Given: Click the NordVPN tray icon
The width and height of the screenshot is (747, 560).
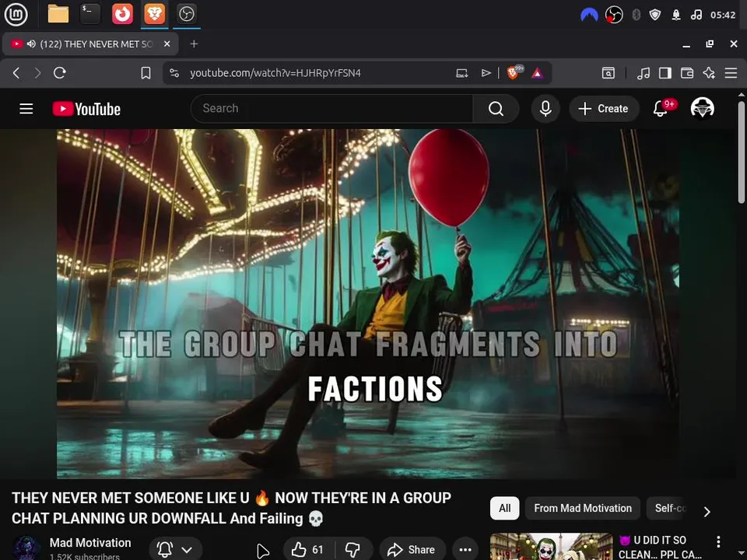Looking at the screenshot, I should [589, 16].
